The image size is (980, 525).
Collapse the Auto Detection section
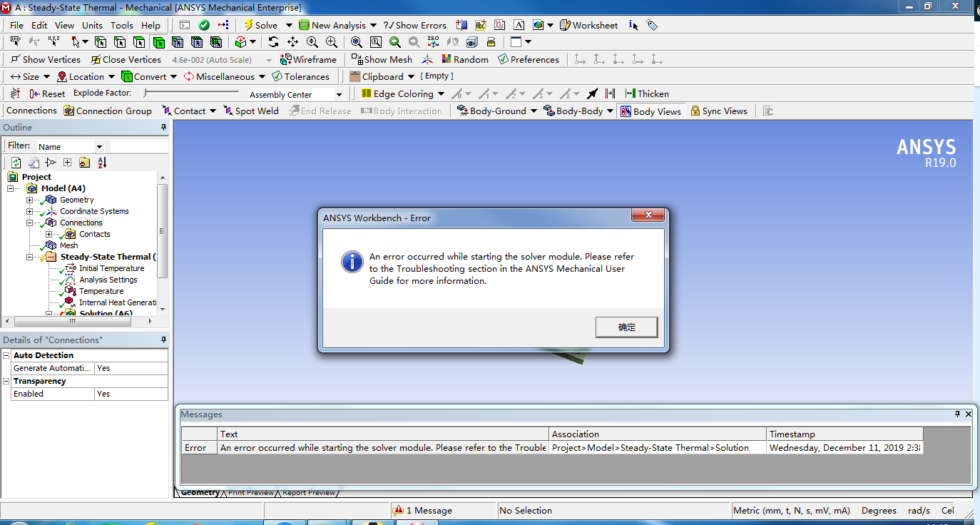point(6,355)
